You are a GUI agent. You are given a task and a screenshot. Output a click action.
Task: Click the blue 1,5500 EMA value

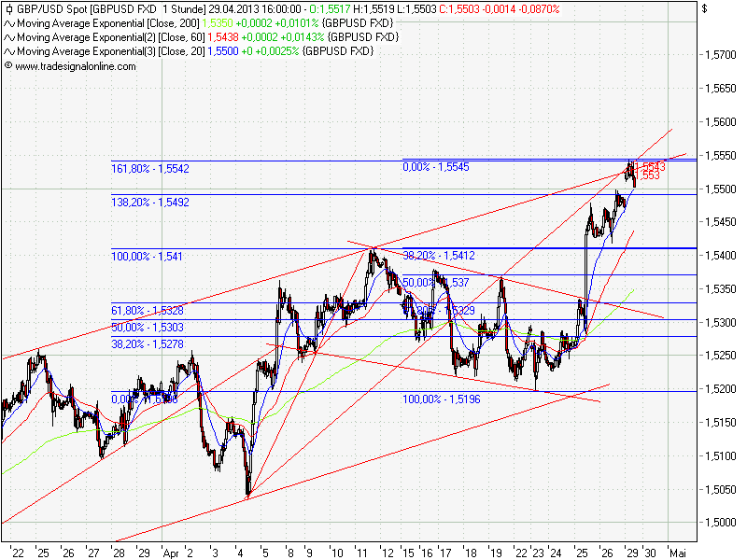pos(223,51)
